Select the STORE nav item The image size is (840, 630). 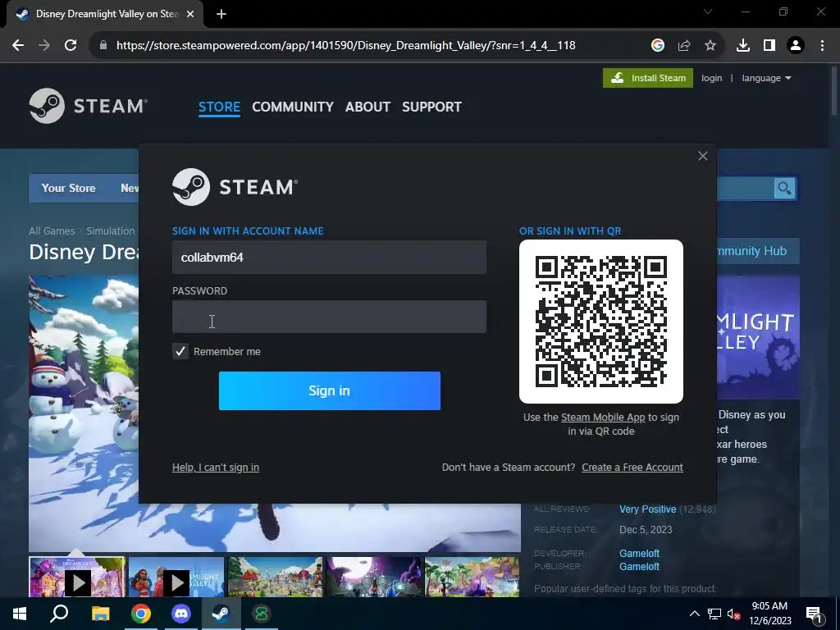(219, 107)
